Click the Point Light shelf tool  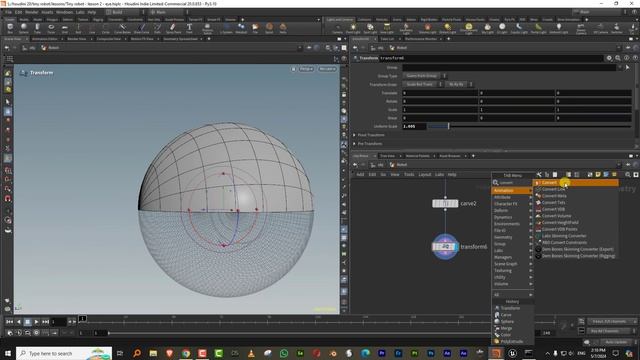pyautogui.click(x=353, y=28)
